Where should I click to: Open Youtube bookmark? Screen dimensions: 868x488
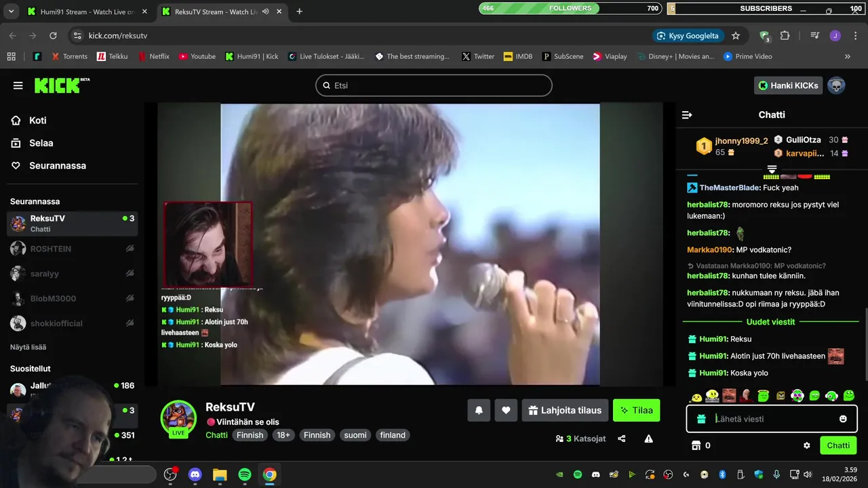pos(197,56)
